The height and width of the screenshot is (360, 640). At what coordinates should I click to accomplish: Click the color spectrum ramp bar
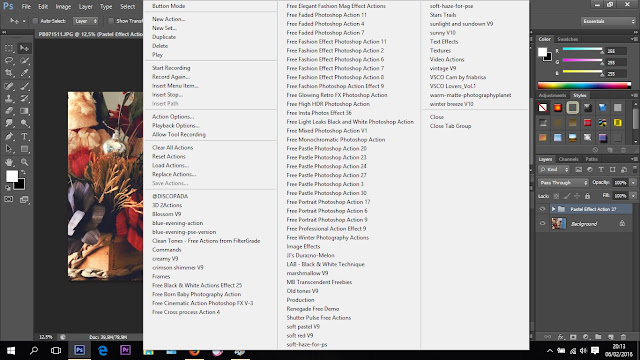[x=584, y=85]
